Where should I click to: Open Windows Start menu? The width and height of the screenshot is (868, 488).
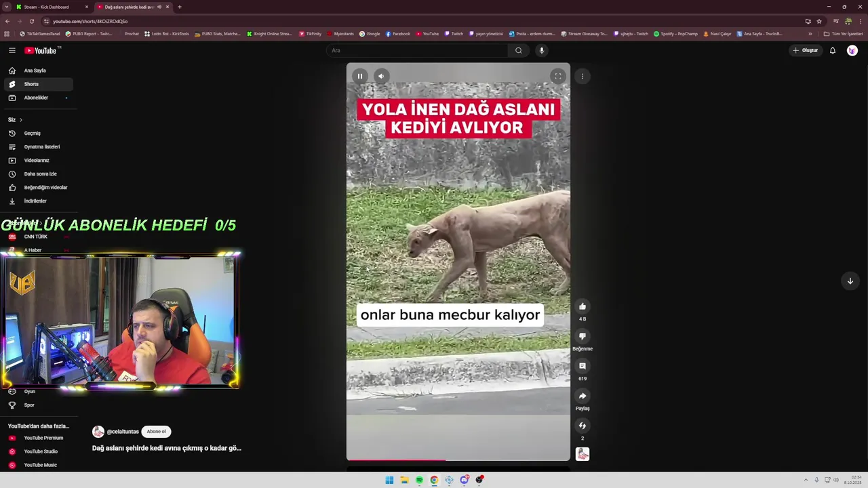389,480
